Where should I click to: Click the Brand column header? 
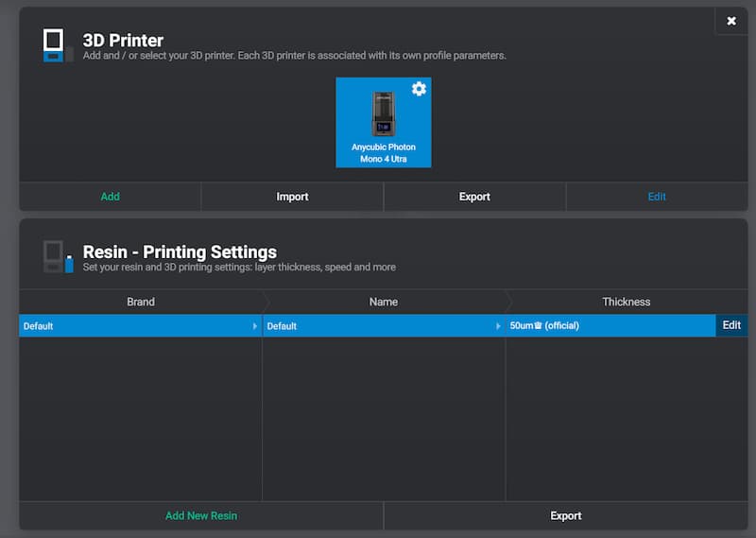tap(141, 302)
